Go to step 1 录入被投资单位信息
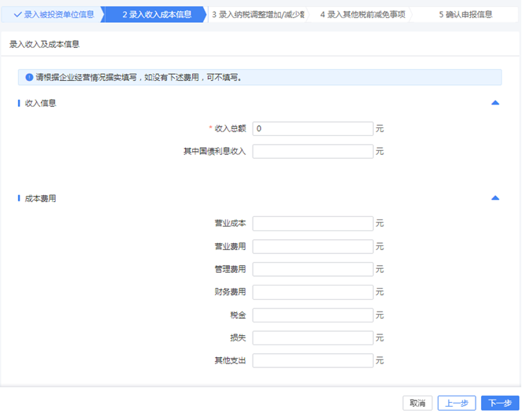The image size is (526, 420). pyautogui.click(x=54, y=14)
